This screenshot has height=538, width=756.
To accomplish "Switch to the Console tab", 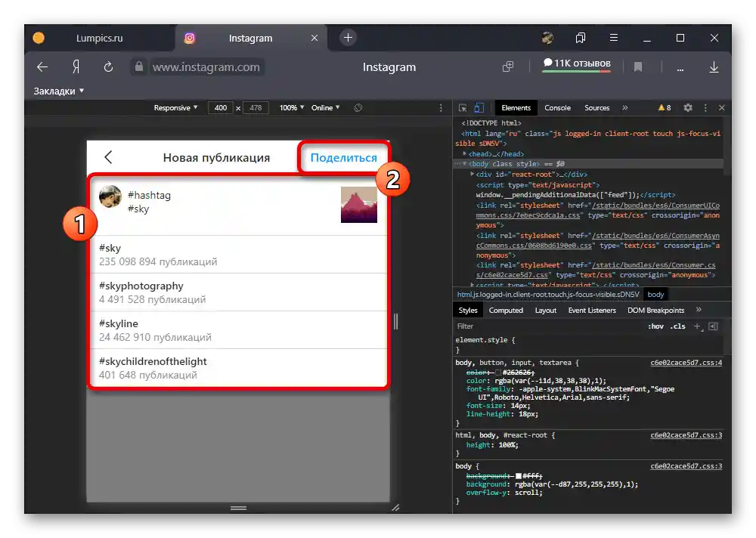I will pos(557,108).
